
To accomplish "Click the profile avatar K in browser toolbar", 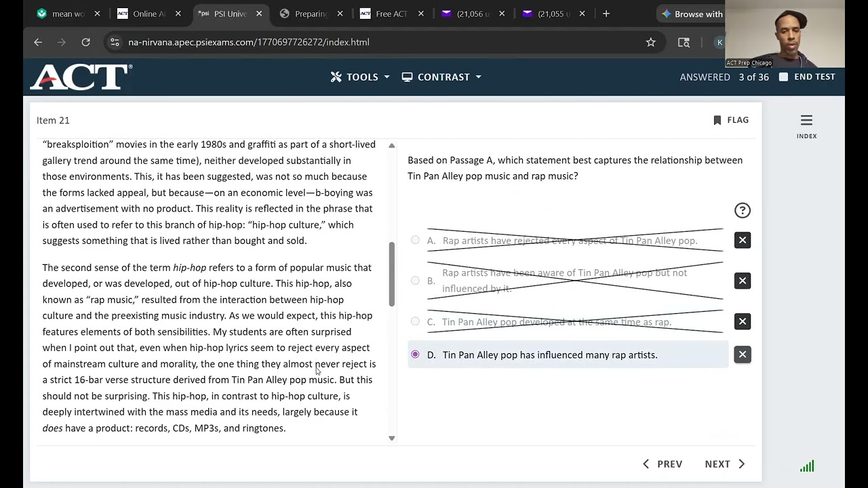I will click(x=719, y=42).
